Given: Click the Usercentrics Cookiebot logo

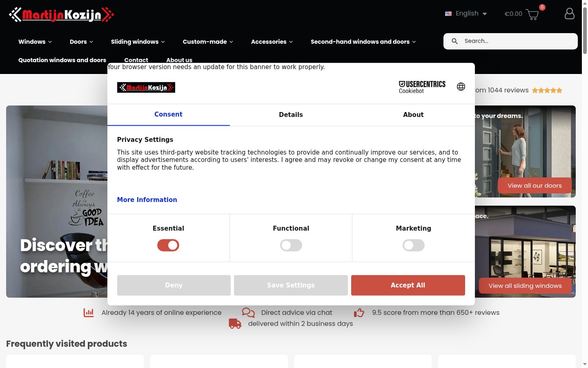Looking at the screenshot, I should (422, 87).
